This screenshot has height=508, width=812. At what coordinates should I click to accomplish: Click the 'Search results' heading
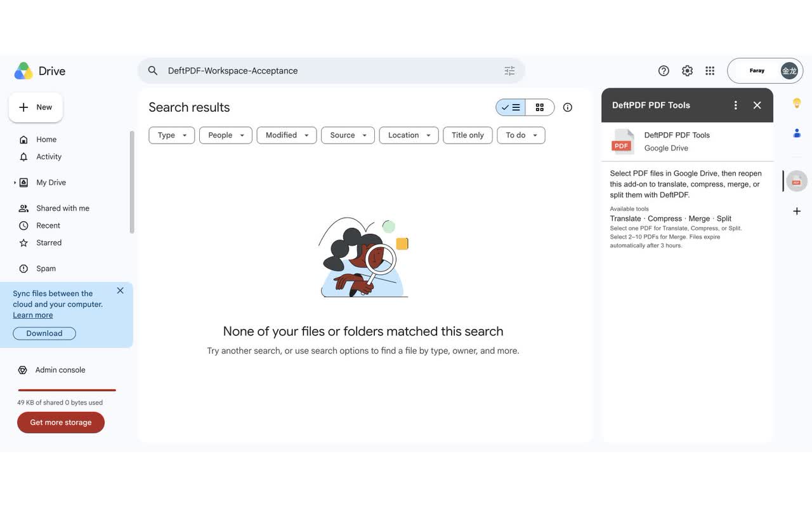coord(189,107)
